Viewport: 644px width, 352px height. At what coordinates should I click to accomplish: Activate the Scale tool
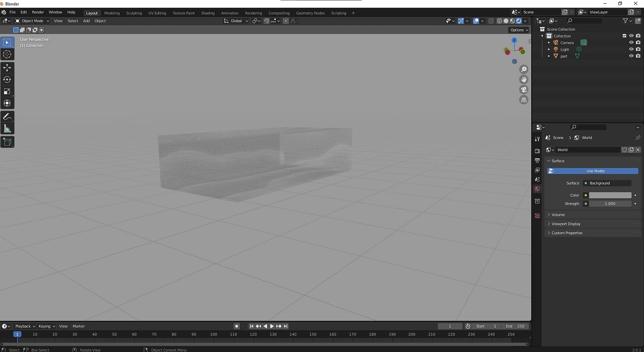7,92
